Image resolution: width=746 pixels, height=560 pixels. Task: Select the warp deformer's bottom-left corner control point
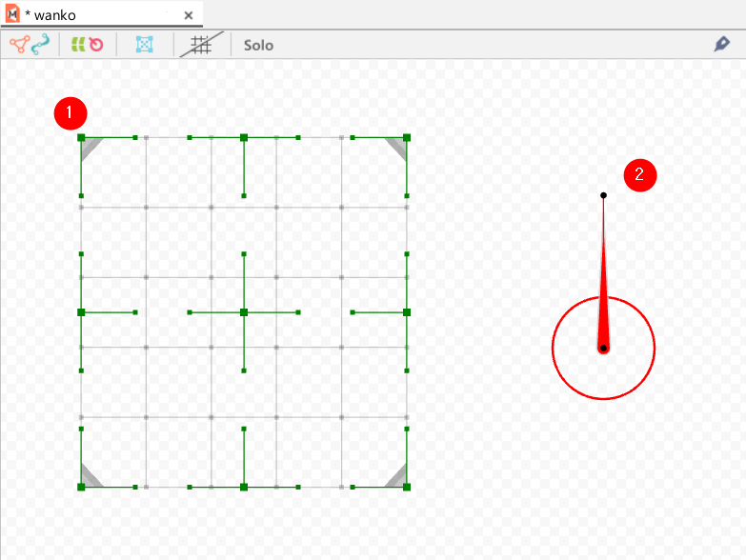pyautogui.click(x=81, y=487)
